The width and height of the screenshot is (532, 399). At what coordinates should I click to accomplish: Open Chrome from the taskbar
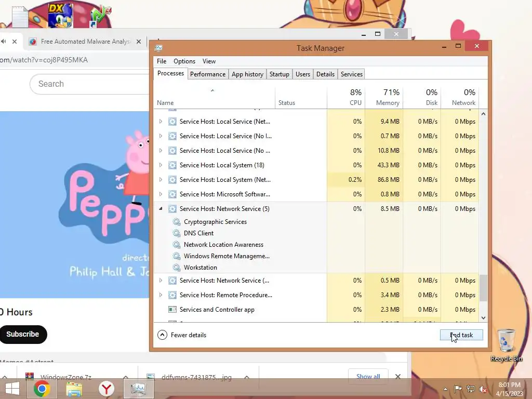[42, 389]
